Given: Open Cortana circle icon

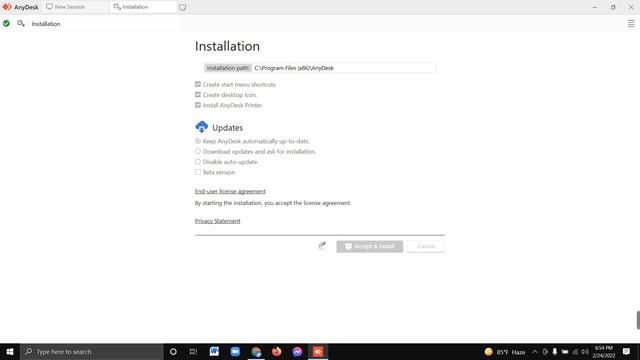Looking at the screenshot, I should (x=173, y=351).
